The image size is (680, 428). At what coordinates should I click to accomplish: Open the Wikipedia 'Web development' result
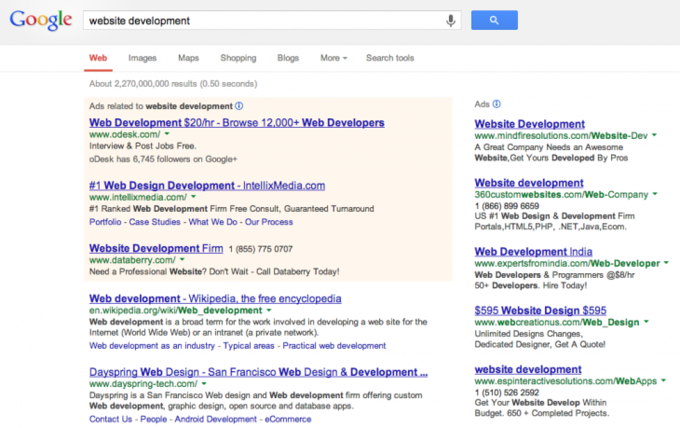215,298
